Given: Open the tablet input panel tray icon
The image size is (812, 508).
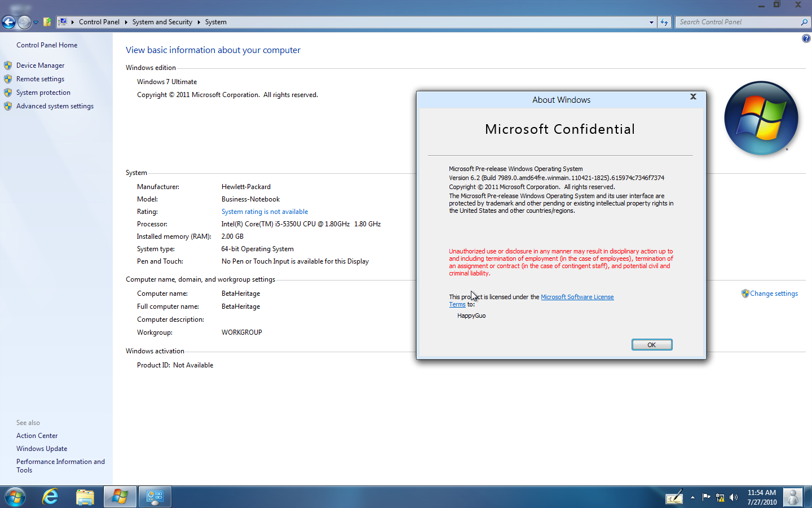Looking at the screenshot, I should (x=674, y=497).
